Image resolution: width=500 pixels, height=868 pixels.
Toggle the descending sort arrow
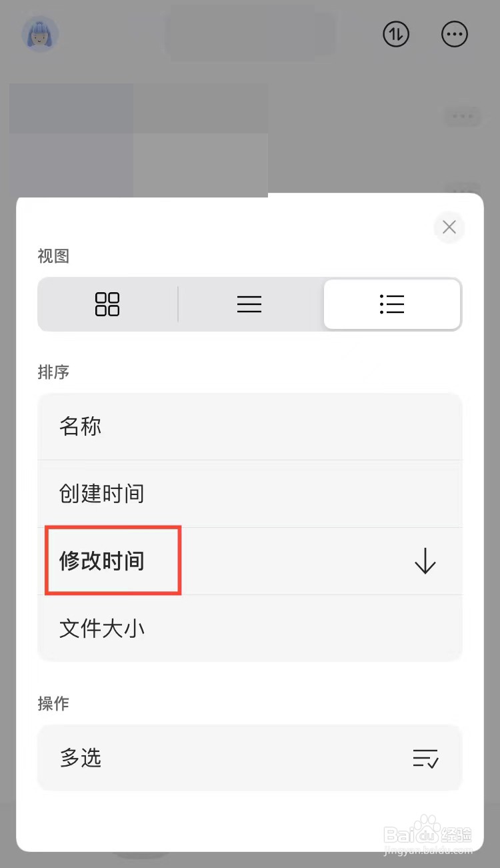(425, 562)
